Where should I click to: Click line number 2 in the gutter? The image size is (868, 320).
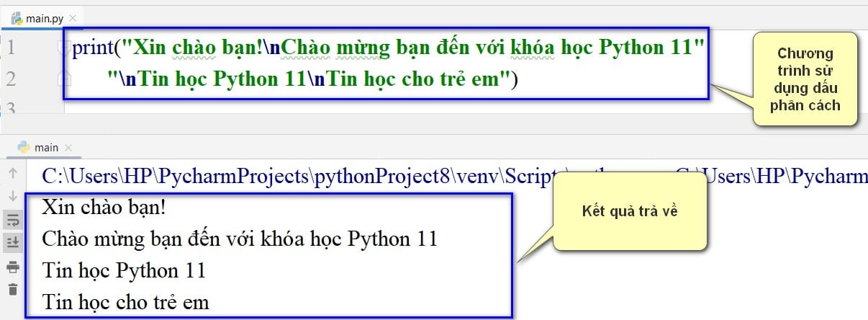tap(10, 79)
